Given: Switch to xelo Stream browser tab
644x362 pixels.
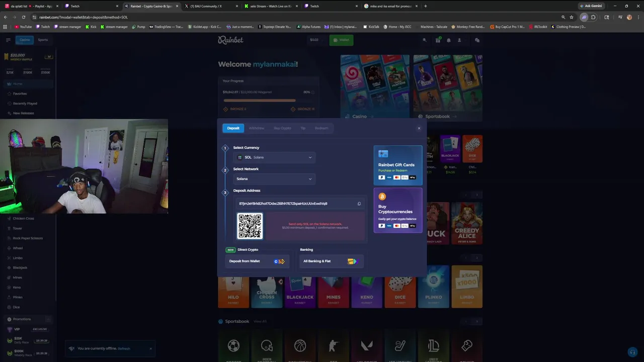Looking at the screenshot, I should (271, 6).
